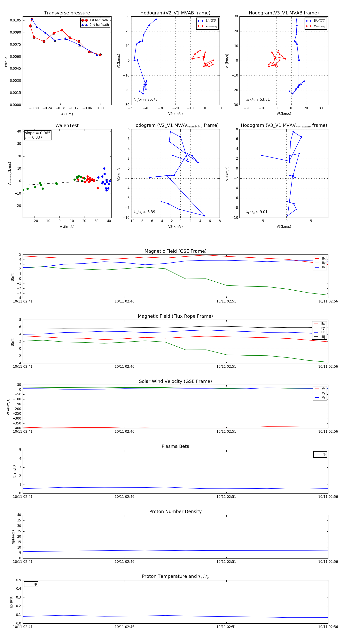Click the 'WalenTest' plot title

[67, 125]
